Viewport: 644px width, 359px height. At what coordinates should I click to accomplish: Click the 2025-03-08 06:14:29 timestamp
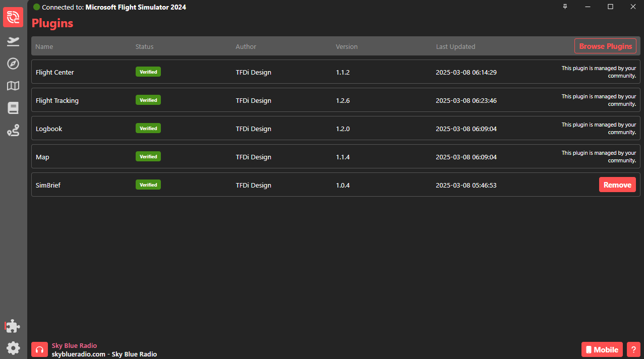click(x=466, y=72)
